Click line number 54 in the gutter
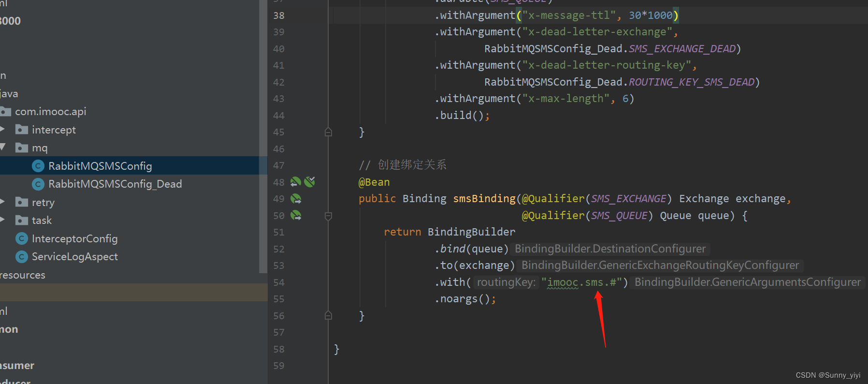 [279, 282]
